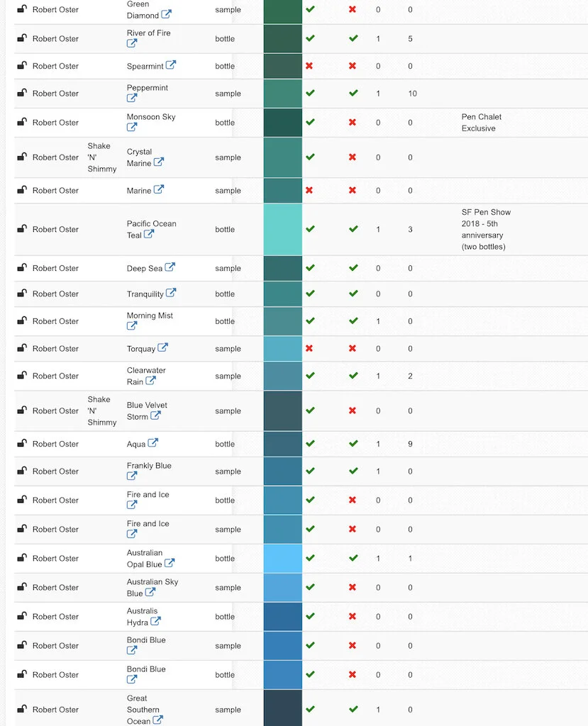Open external link for Australian Sky Blue
Screen dimensions: 588x726
[x=150, y=592]
